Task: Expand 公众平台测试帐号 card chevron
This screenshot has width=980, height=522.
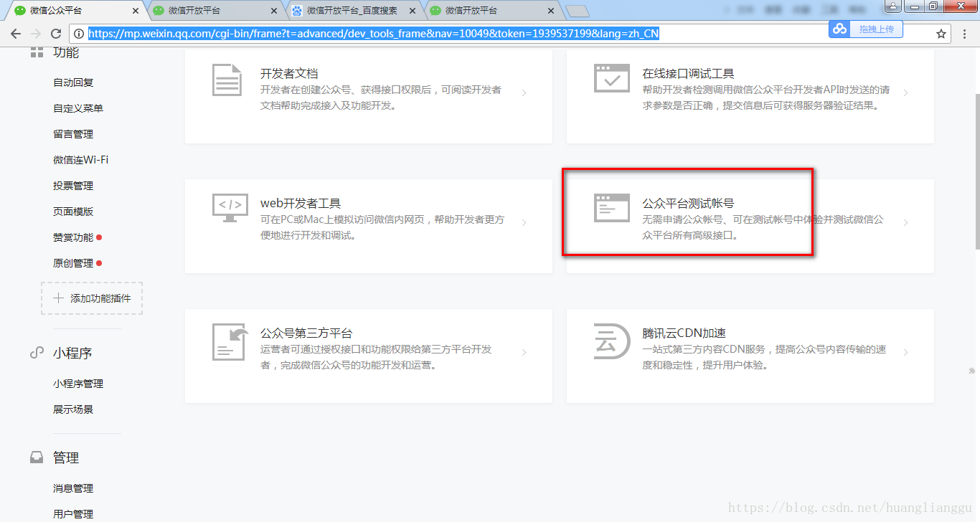Action: [x=906, y=222]
